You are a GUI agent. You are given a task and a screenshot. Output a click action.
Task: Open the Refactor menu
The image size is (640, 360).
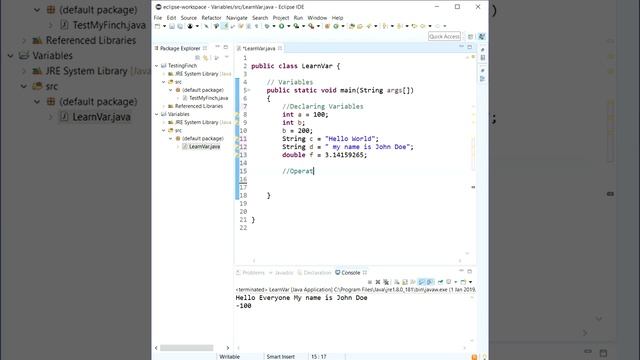tap(211, 18)
